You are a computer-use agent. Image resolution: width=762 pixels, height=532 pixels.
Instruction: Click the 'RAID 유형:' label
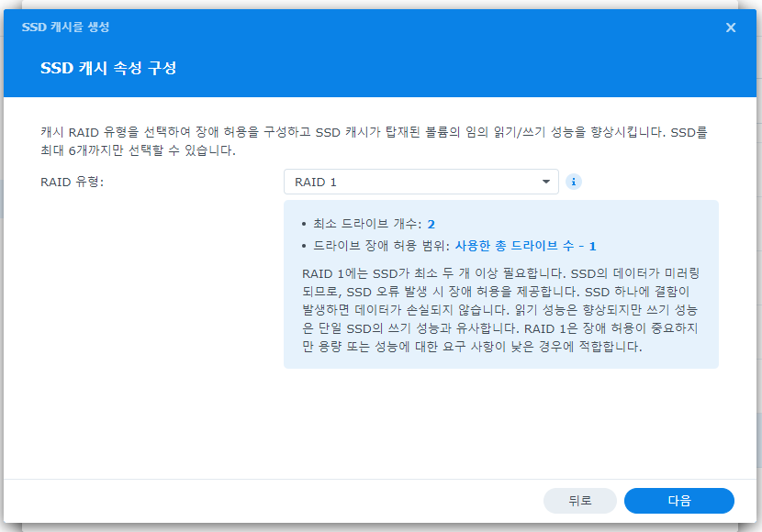(x=73, y=182)
